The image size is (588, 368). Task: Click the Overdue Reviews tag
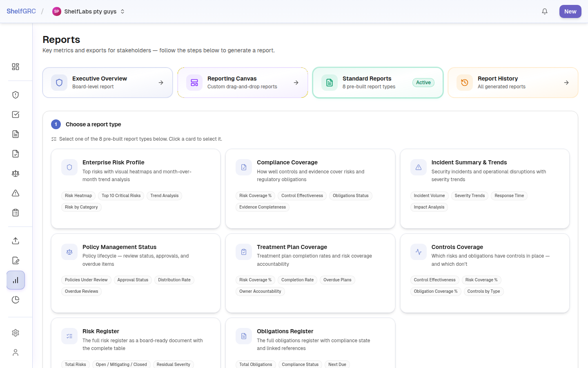point(81,292)
